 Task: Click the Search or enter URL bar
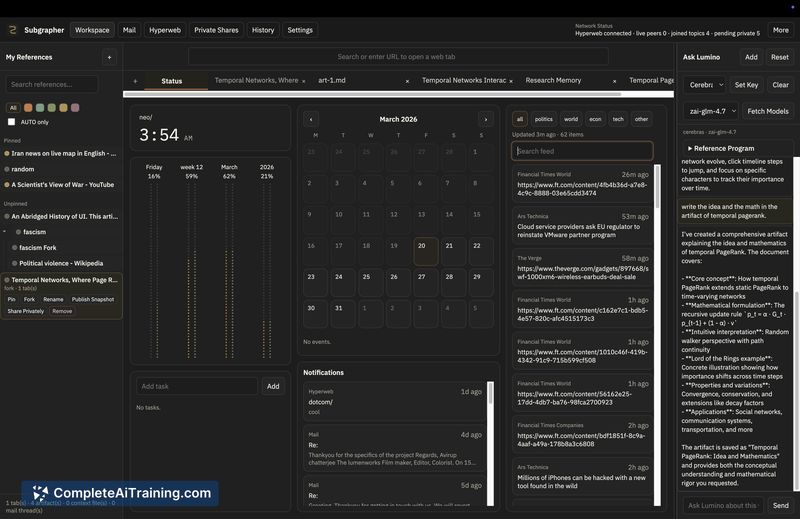tap(398, 57)
